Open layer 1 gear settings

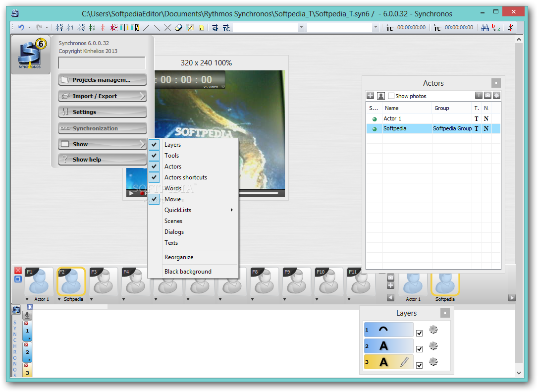click(x=433, y=330)
